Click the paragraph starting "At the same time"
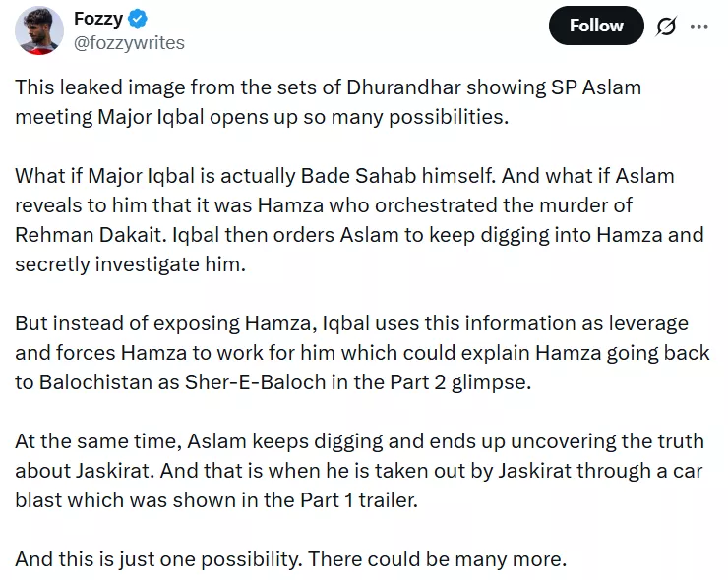Image resolution: width=728 pixels, height=580 pixels. click(359, 470)
